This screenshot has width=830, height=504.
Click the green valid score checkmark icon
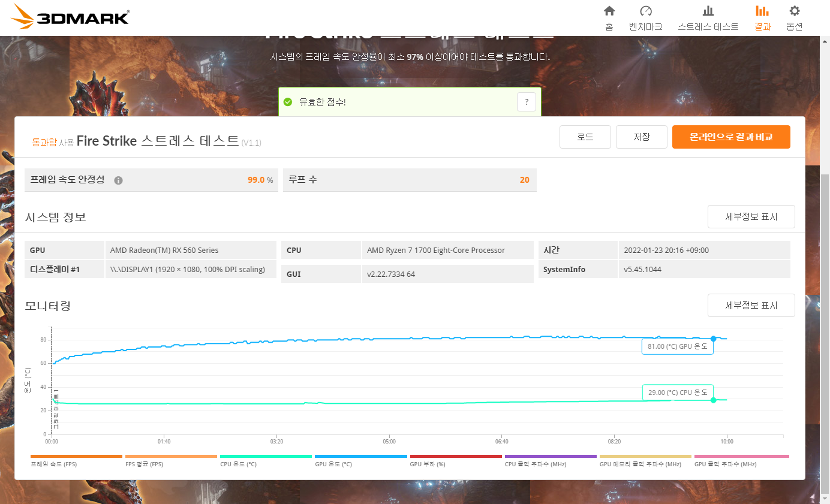point(288,102)
